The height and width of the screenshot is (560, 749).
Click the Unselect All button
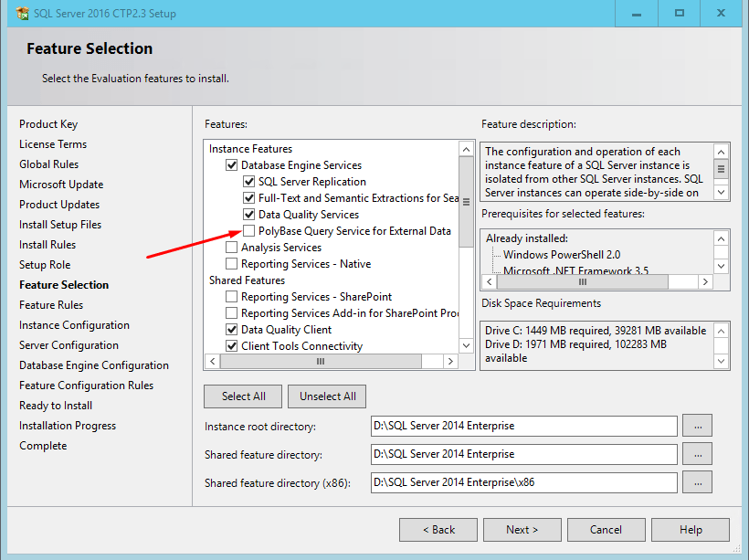[327, 396]
